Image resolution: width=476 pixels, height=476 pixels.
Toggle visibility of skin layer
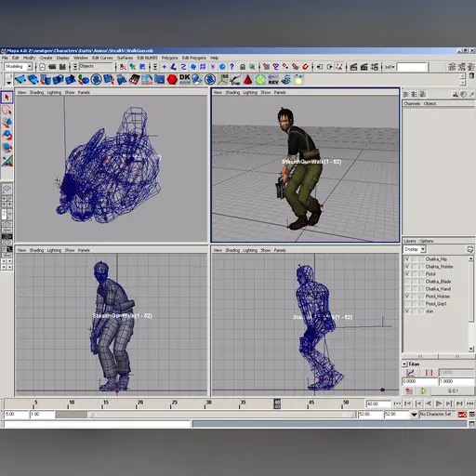tap(407, 311)
